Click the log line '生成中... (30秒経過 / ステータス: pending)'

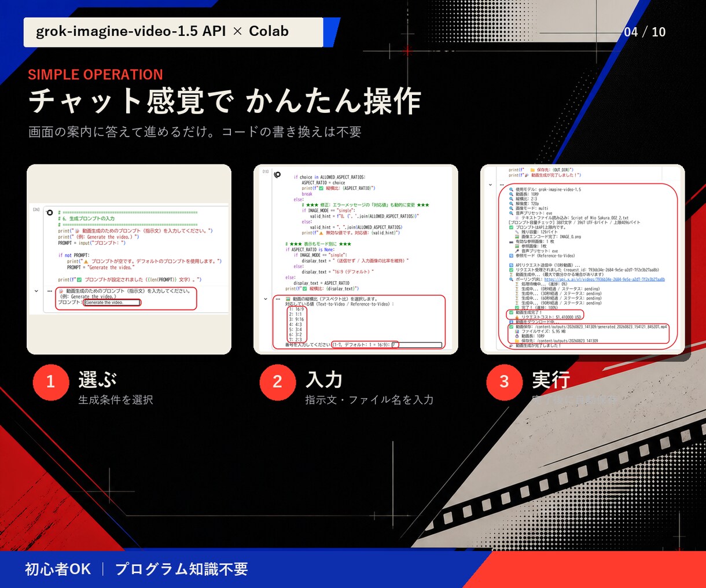click(x=558, y=293)
